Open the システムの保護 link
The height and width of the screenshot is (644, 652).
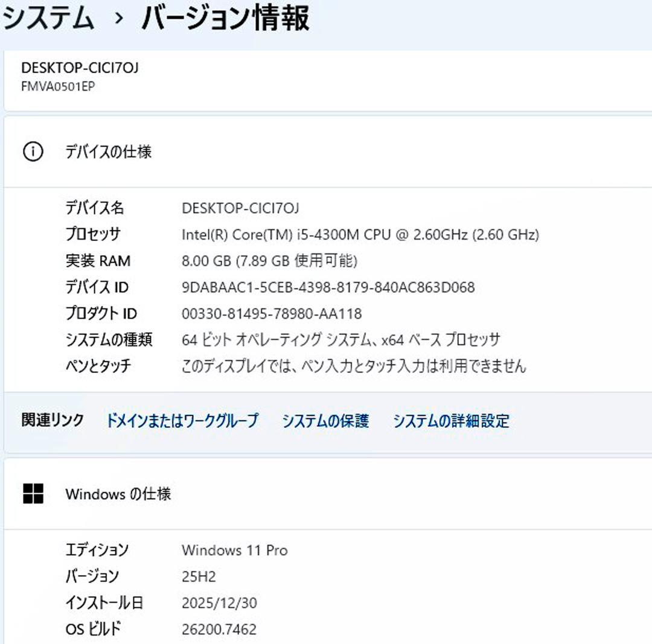point(325,421)
